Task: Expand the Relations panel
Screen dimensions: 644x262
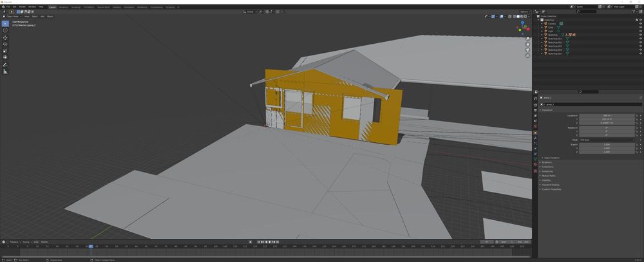Action: point(547,162)
